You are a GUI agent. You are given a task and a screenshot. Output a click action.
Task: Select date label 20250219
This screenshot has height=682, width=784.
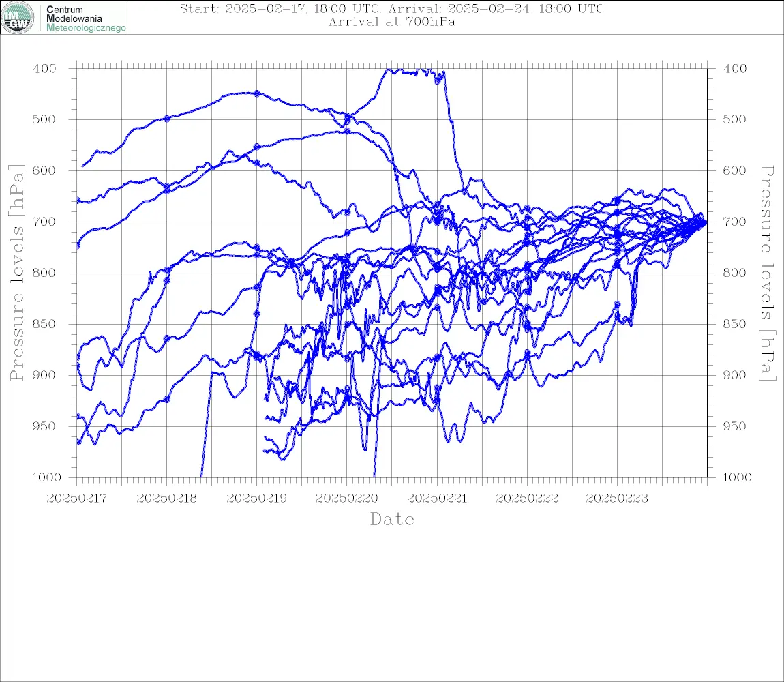pyautogui.click(x=256, y=499)
